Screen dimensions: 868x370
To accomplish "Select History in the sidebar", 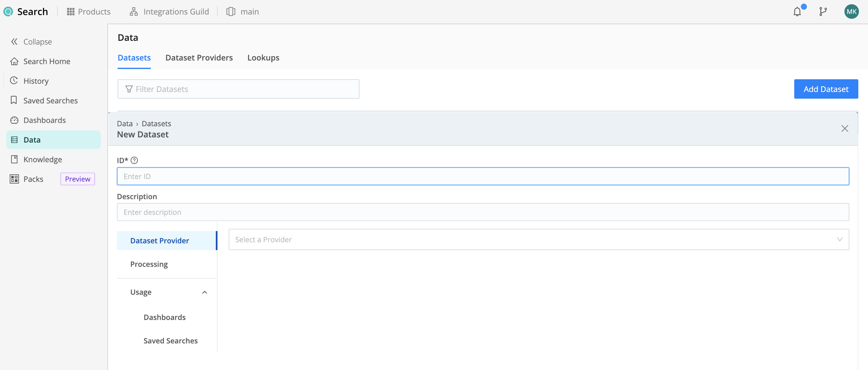I will 36,80.
